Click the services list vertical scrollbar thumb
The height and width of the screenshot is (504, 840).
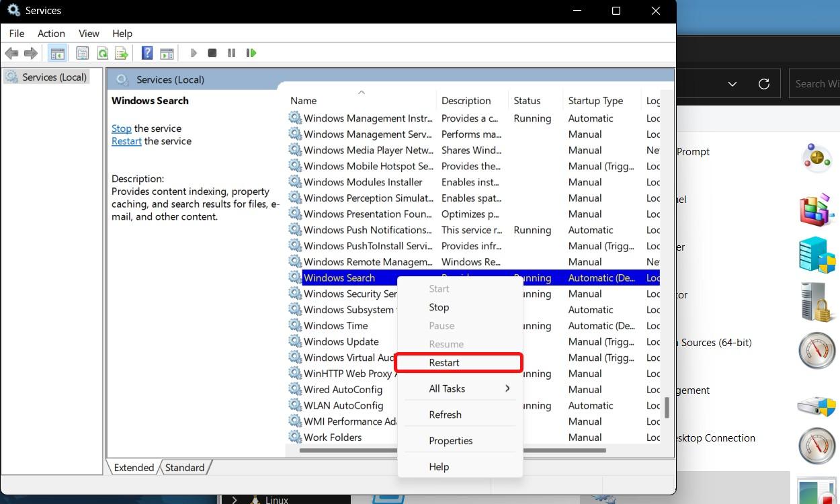pos(667,407)
